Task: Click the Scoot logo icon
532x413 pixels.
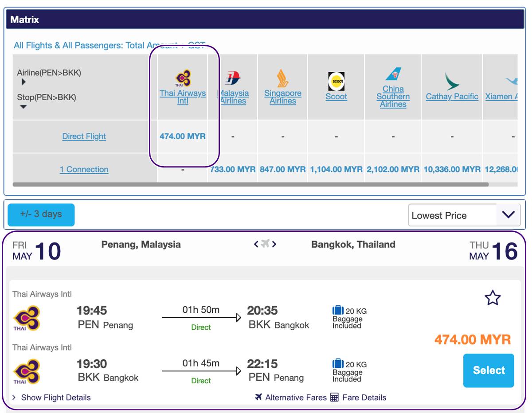Action: [336, 82]
